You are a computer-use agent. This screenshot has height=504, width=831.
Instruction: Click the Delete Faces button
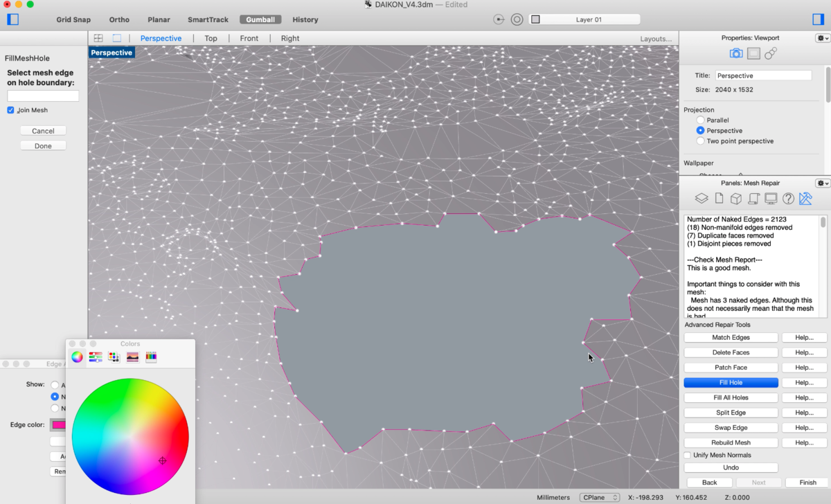click(x=731, y=352)
